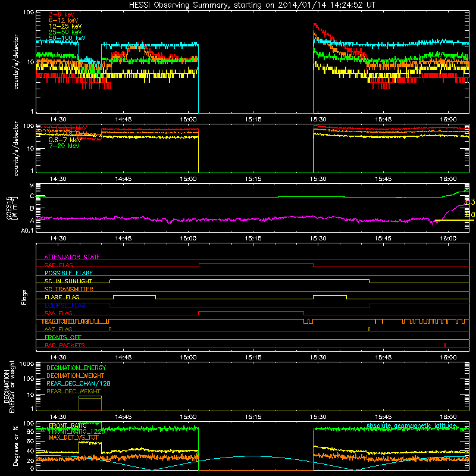476x476 pixels.
Task: Select the "POSSIBLE_FLARE" flag label
Action: (68, 273)
